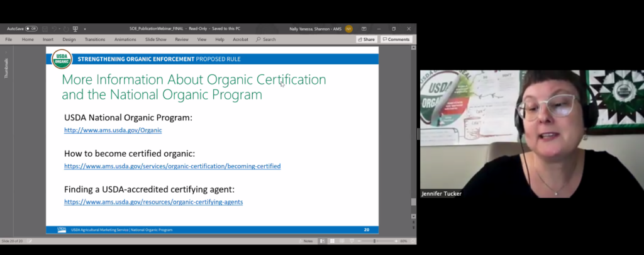Switch to Reading View icon
The image size is (644, 255).
coord(341,241)
